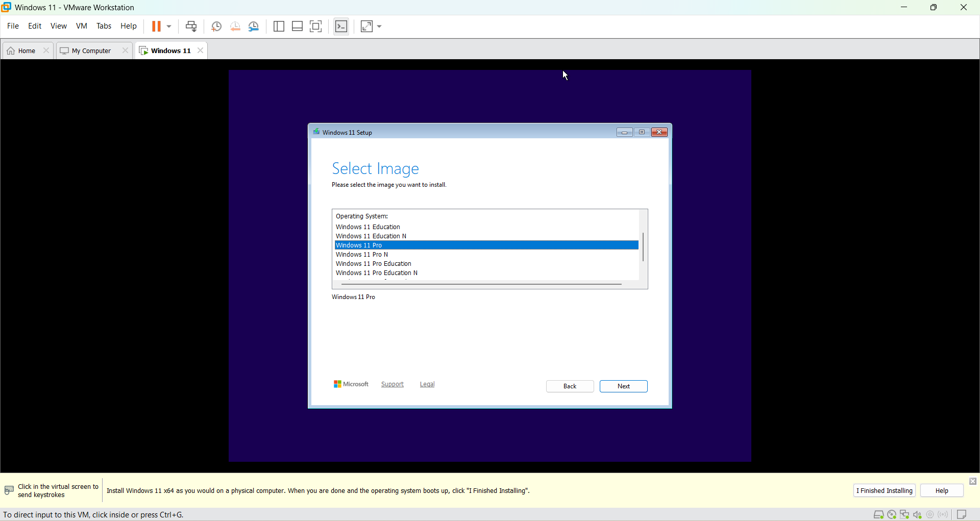980x521 pixels.
Task: Select Windows 11 Pro Education N
Action: (486, 273)
